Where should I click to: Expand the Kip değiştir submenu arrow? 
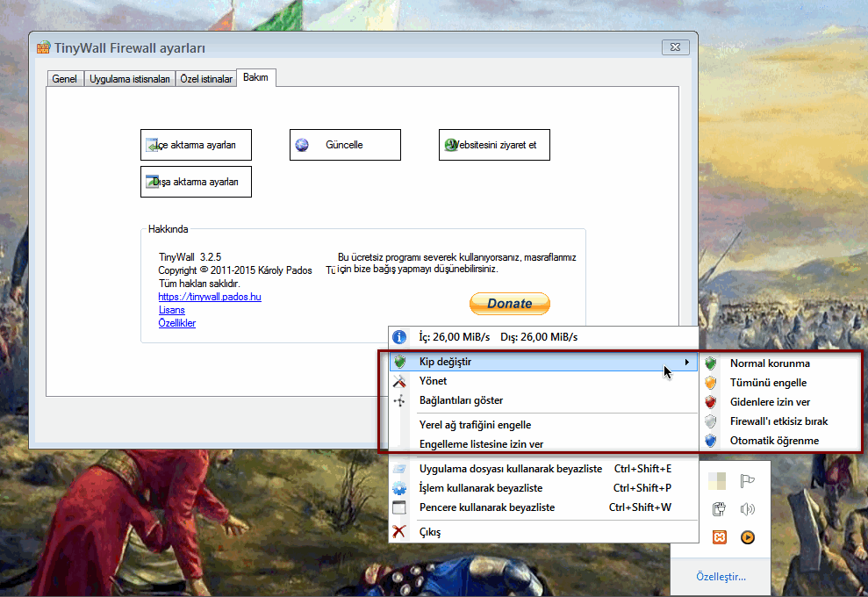687,362
